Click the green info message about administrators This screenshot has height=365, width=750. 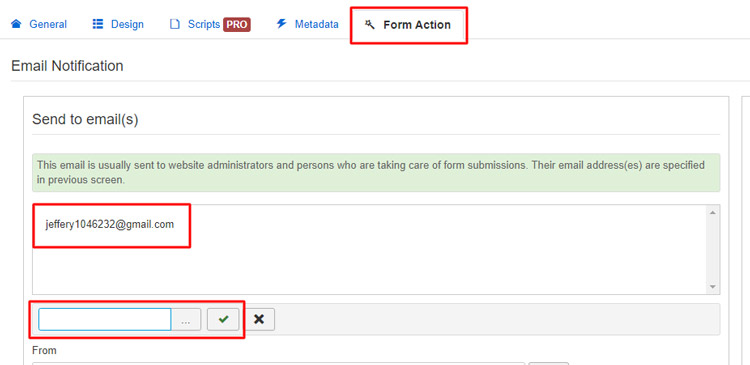[x=376, y=173]
